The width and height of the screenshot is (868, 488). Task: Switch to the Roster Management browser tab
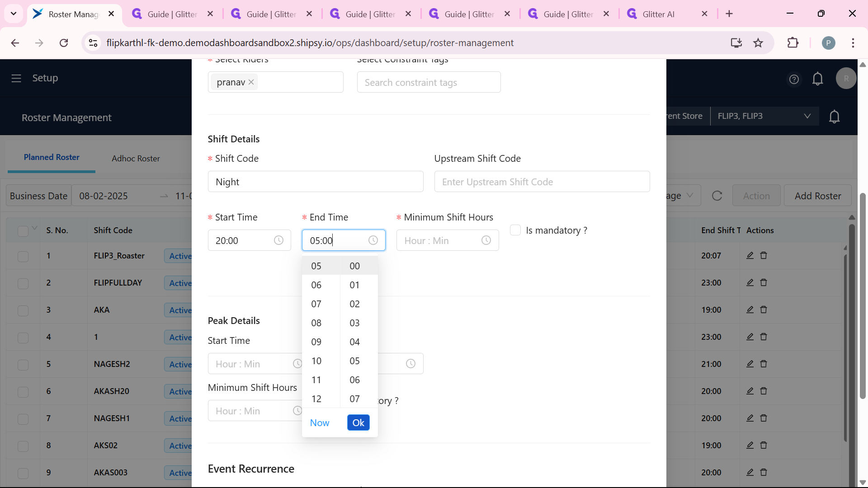tap(73, 14)
